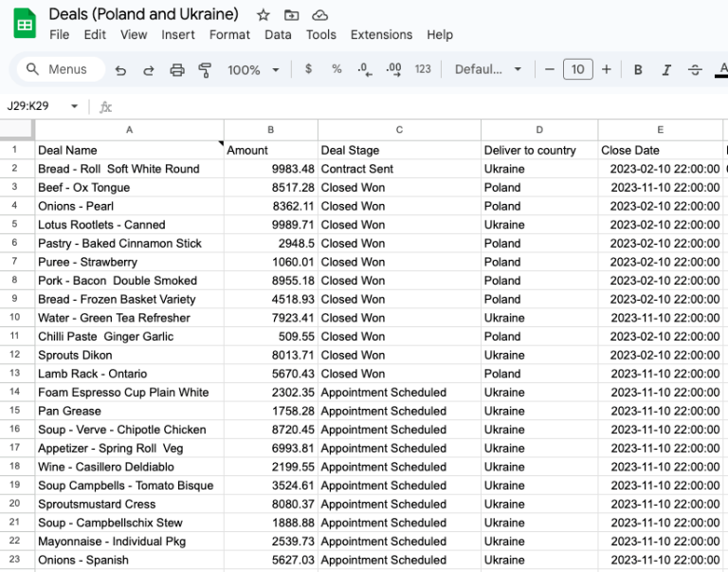Expand the Name box range dropdown
728x572 pixels.
[x=74, y=106]
